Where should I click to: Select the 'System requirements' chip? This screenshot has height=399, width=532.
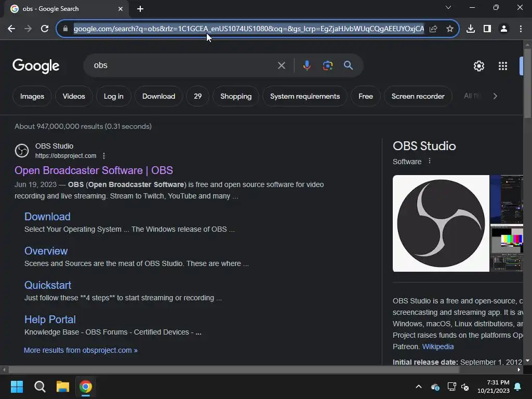tap(305, 96)
